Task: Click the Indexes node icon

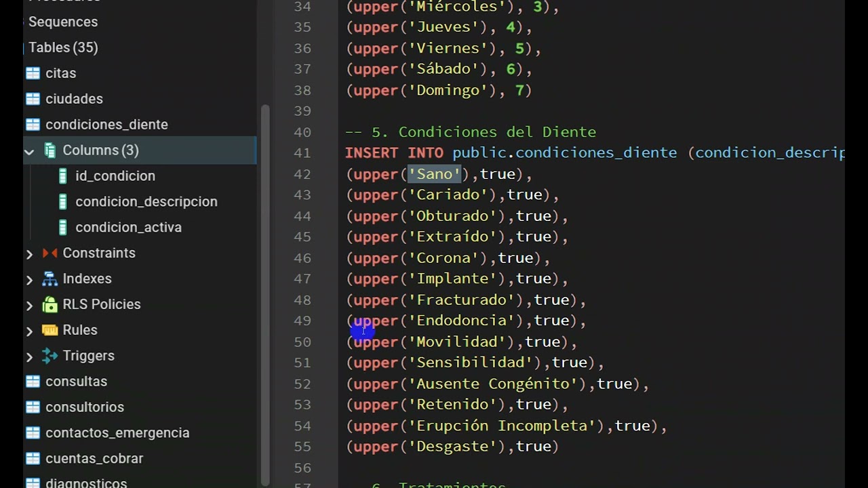Action: click(x=50, y=279)
